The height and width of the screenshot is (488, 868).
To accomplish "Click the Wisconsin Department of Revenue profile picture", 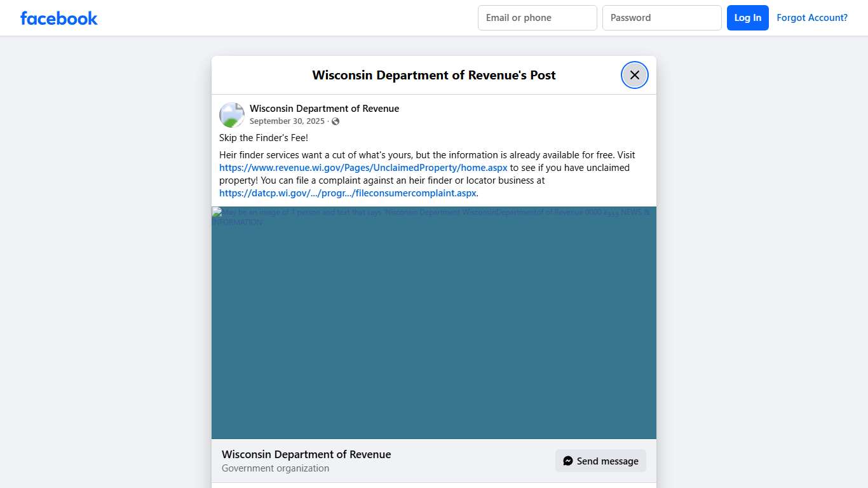I will coord(231,114).
